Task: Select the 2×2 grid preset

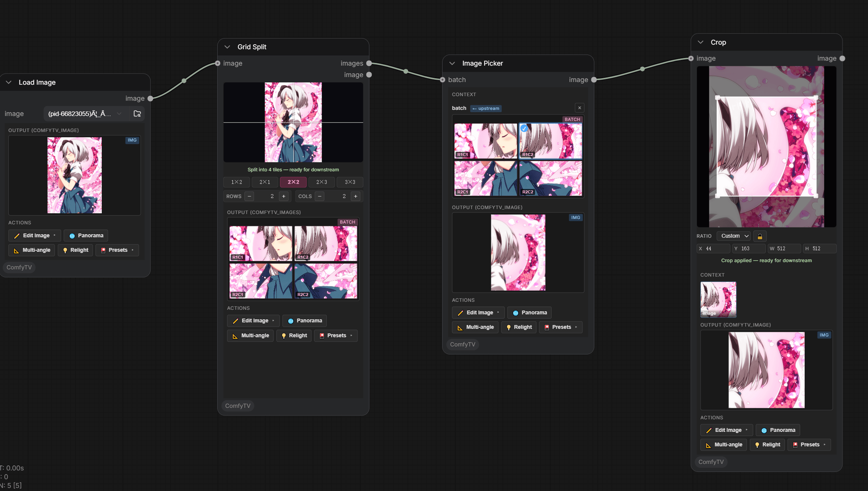Action: pos(293,182)
